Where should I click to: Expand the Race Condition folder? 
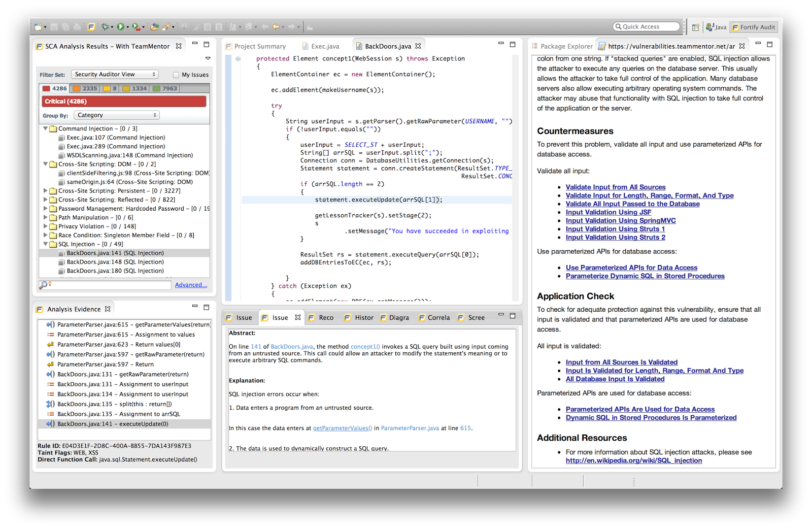pos(45,235)
